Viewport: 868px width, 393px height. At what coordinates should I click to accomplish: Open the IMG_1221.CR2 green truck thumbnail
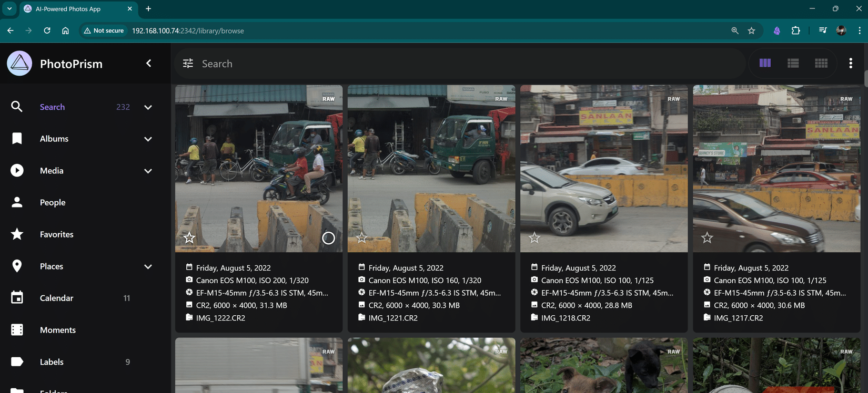click(431, 169)
